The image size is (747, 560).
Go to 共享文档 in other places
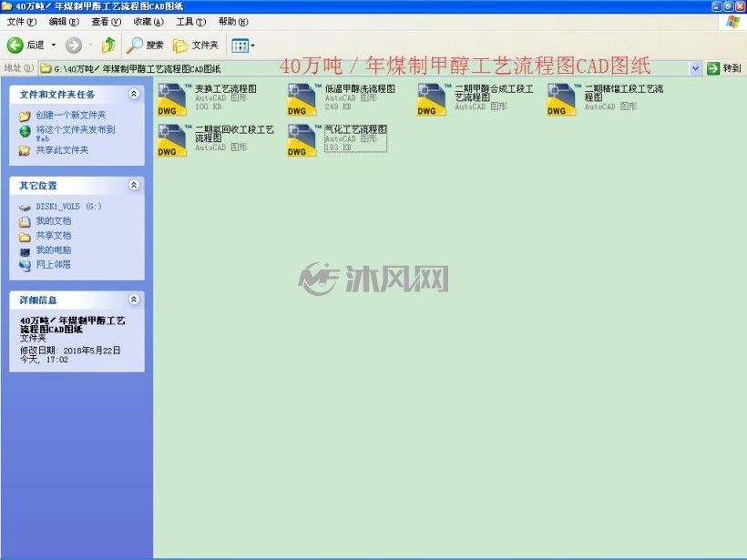click(54, 236)
